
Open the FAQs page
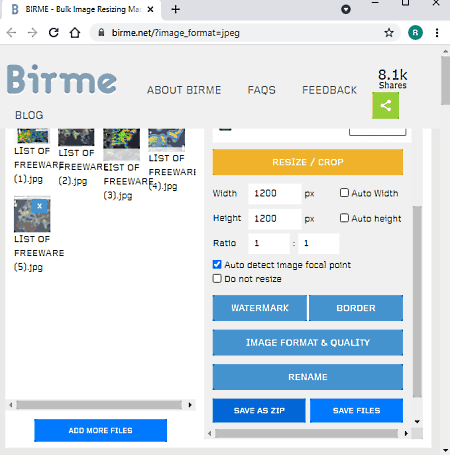click(x=262, y=90)
